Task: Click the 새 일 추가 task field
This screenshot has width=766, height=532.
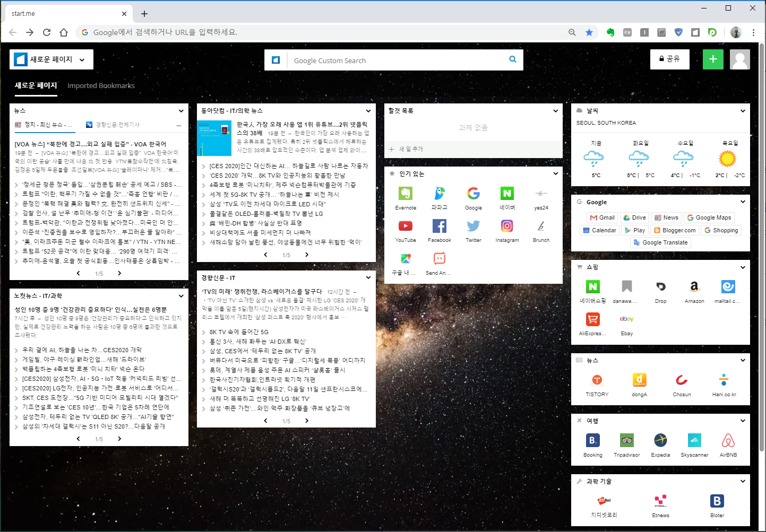Action: (473, 149)
